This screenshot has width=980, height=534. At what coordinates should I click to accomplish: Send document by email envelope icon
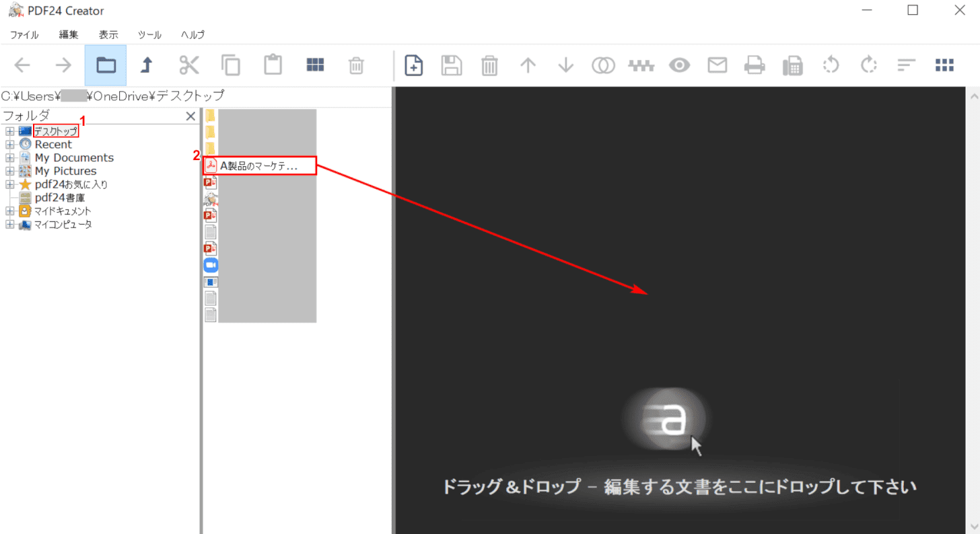click(x=717, y=65)
